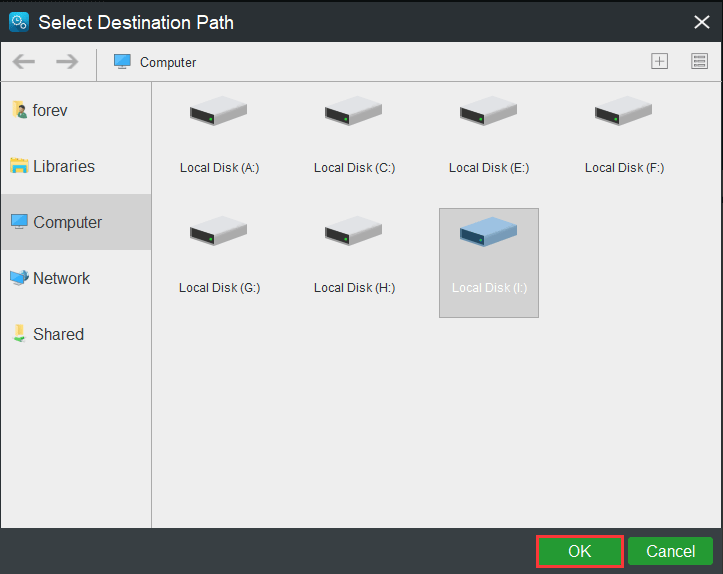
Task: Click the Cancel button
Action: (670, 551)
